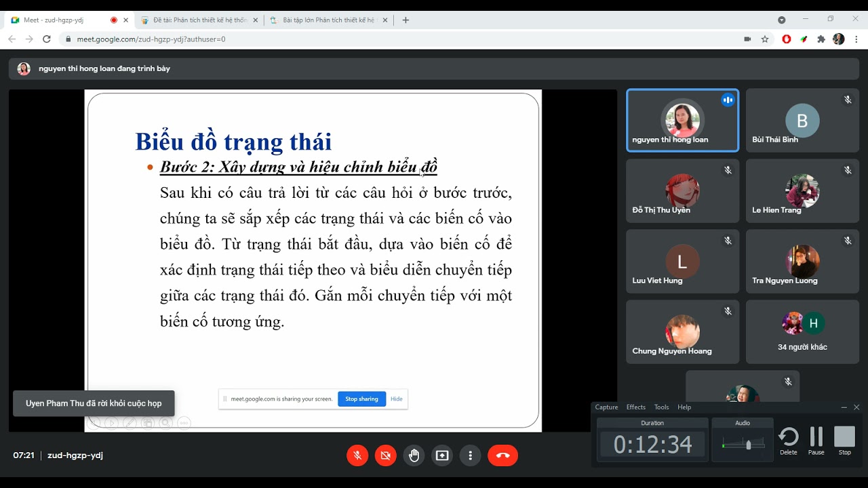The height and width of the screenshot is (488, 868).
Task: Click the speaking indicator on presenter tile
Action: (x=728, y=100)
